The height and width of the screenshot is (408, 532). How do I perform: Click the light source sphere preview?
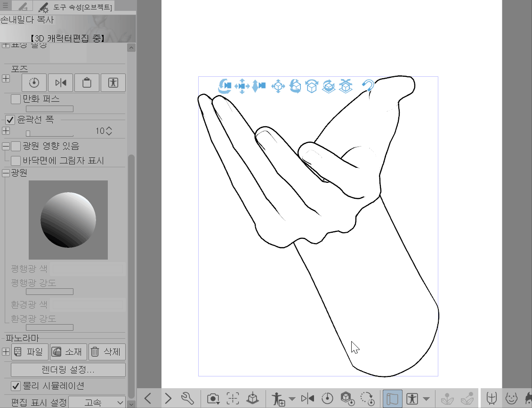(68, 220)
